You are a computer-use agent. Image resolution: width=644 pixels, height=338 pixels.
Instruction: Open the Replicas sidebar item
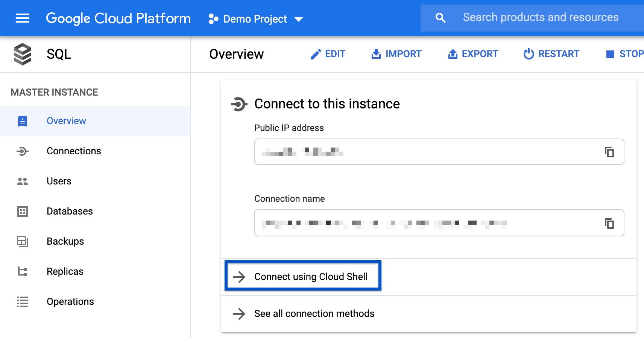(x=95, y=272)
